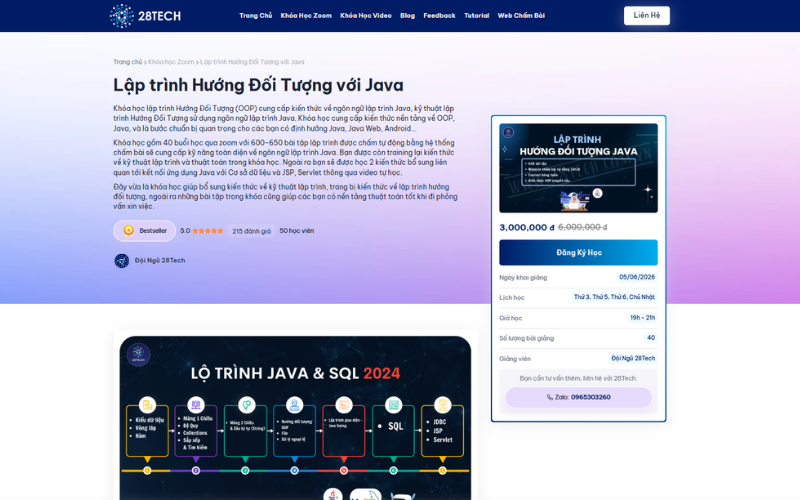Image resolution: width=800 pixels, height=500 pixels.
Task: Click Trang chủ breadcrumb link
Action: tap(128, 62)
